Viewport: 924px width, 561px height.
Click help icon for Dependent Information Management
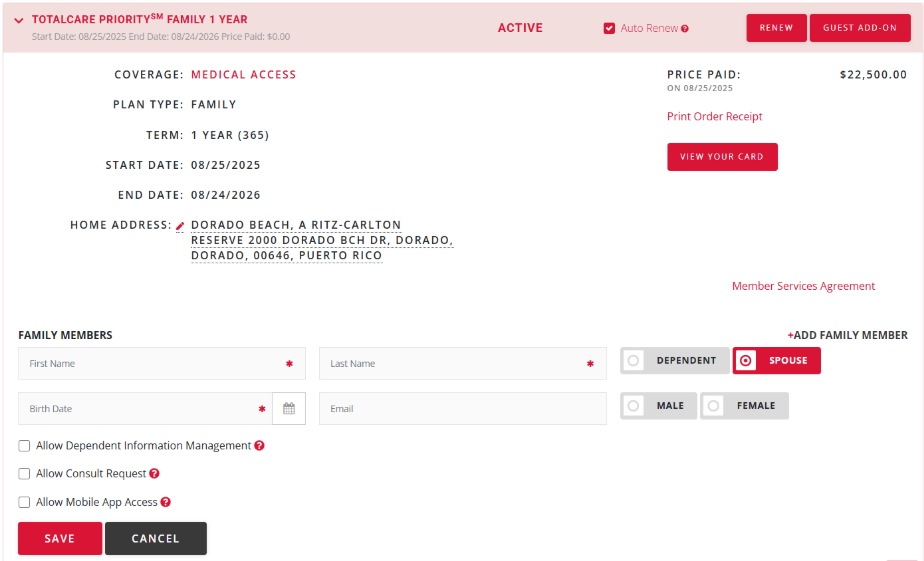(259, 446)
